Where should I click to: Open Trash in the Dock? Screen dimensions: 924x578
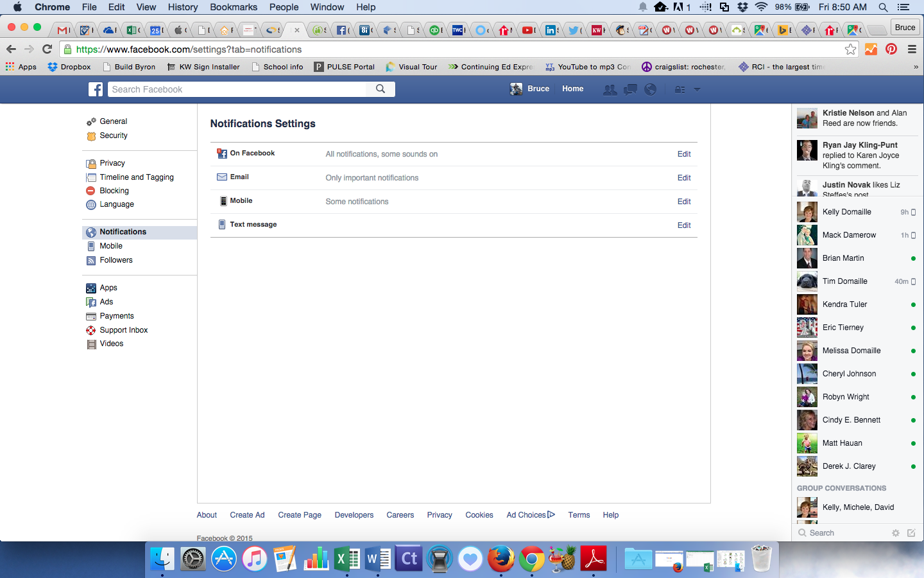[761, 558]
